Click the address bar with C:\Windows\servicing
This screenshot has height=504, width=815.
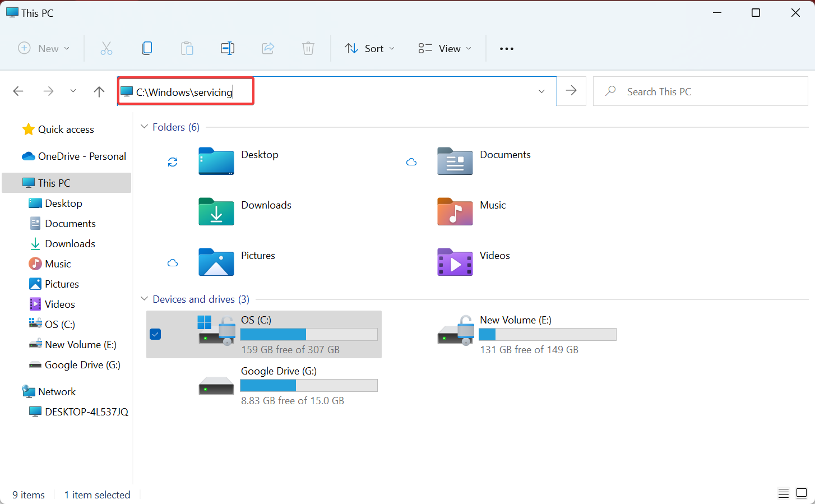coord(337,91)
